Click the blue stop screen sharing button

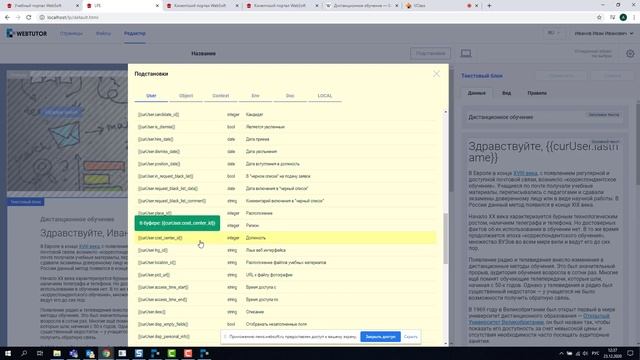[x=380, y=337]
